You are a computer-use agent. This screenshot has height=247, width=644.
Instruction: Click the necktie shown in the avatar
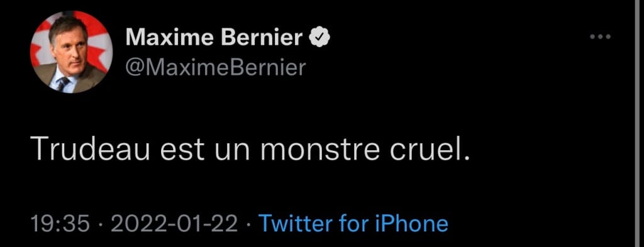tap(63, 84)
